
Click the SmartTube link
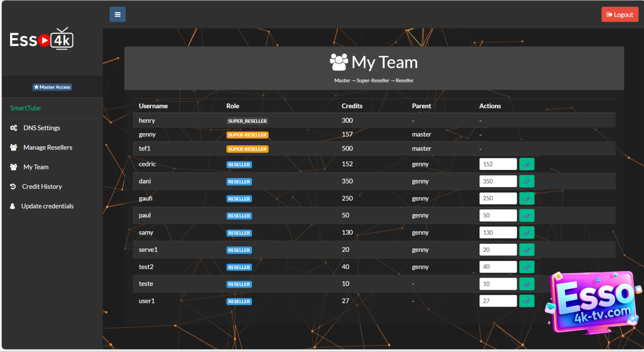[x=26, y=108]
